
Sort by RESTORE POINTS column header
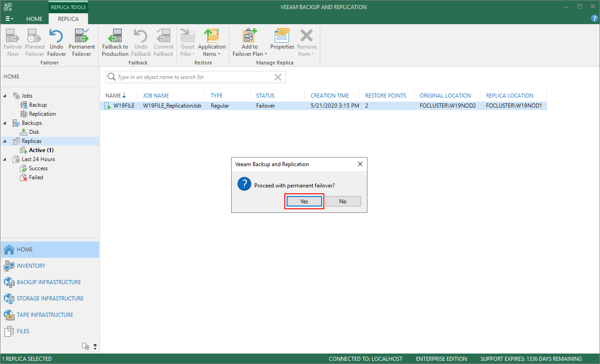tap(386, 96)
